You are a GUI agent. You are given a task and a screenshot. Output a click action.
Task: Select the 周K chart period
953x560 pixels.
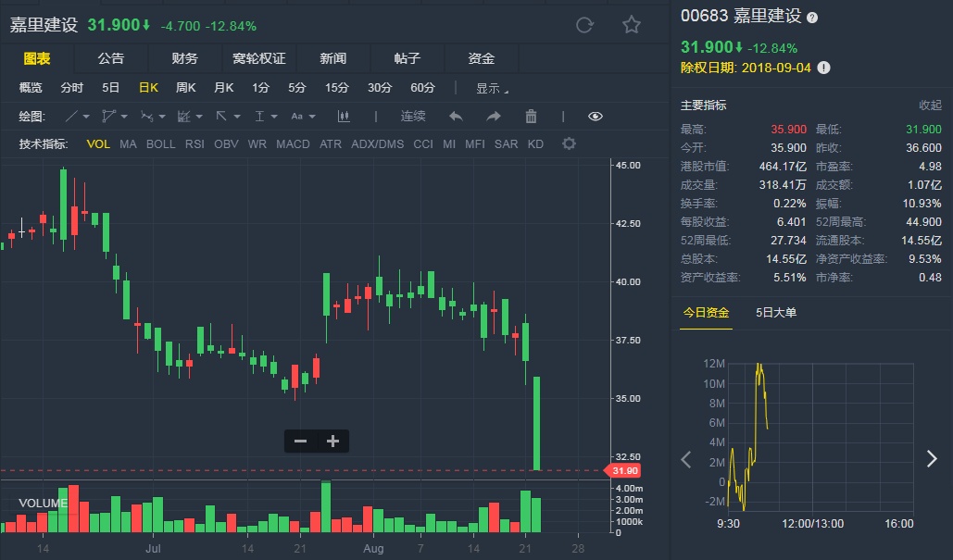[x=185, y=88]
